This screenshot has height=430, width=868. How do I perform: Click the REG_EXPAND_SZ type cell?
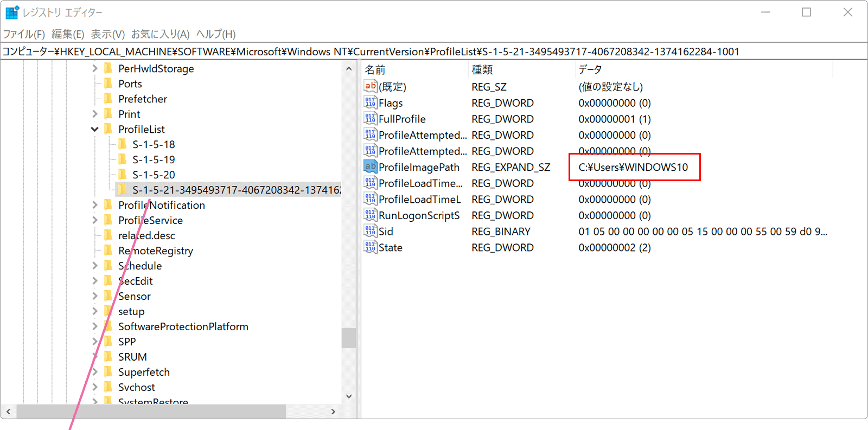pos(510,167)
